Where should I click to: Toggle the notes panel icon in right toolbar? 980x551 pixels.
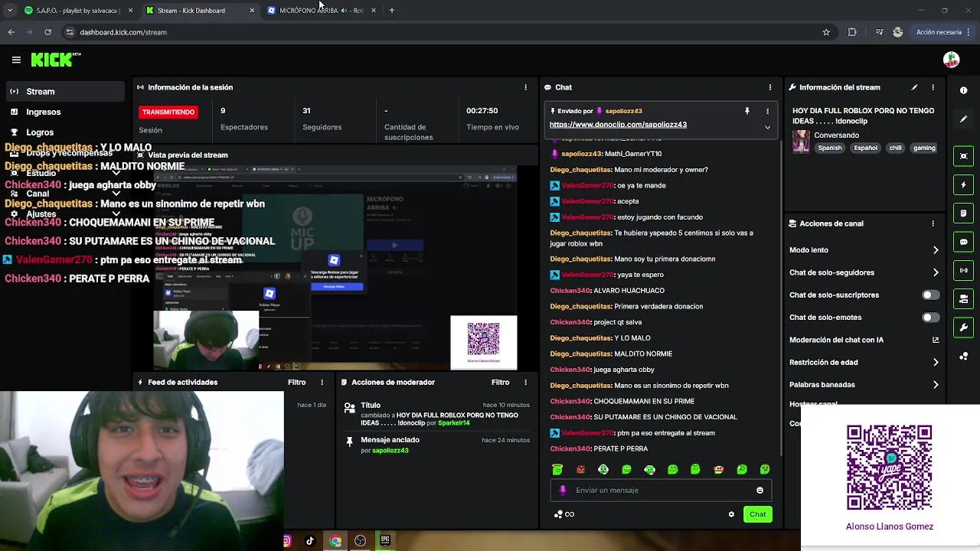point(963,213)
